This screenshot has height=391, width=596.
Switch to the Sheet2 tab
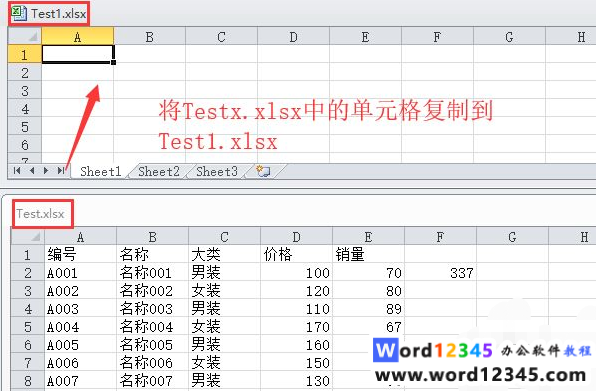pyautogui.click(x=159, y=171)
